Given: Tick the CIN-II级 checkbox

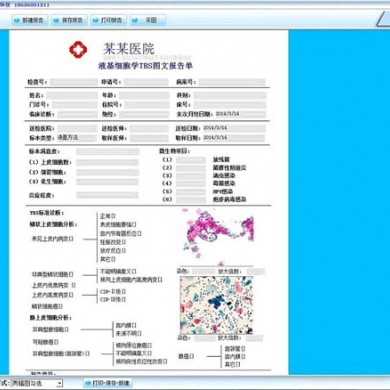Looking at the screenshot, I should [124, 299].
